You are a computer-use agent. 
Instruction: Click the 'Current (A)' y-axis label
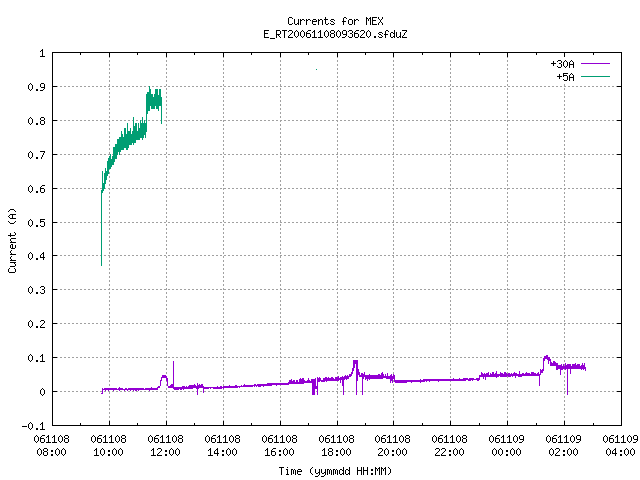tap(12, 240)
